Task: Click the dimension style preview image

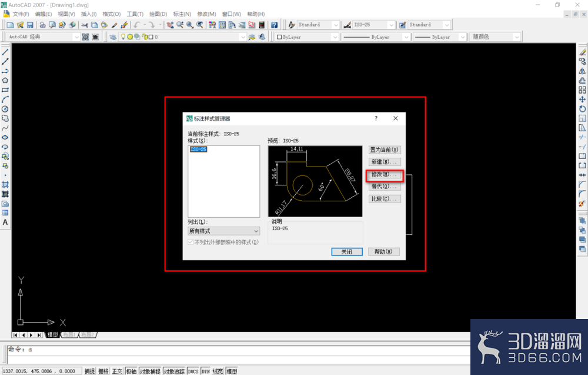Action: tap(315, 181)
